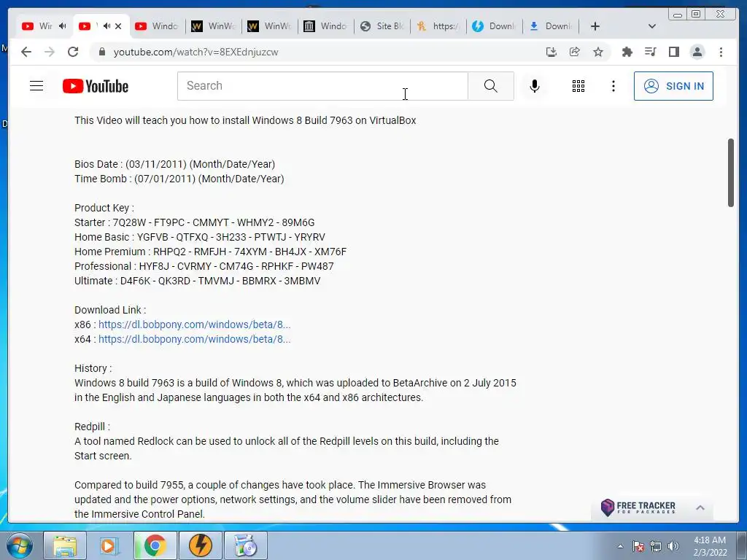Click the install app icon in the address bar

pos(551,52)
